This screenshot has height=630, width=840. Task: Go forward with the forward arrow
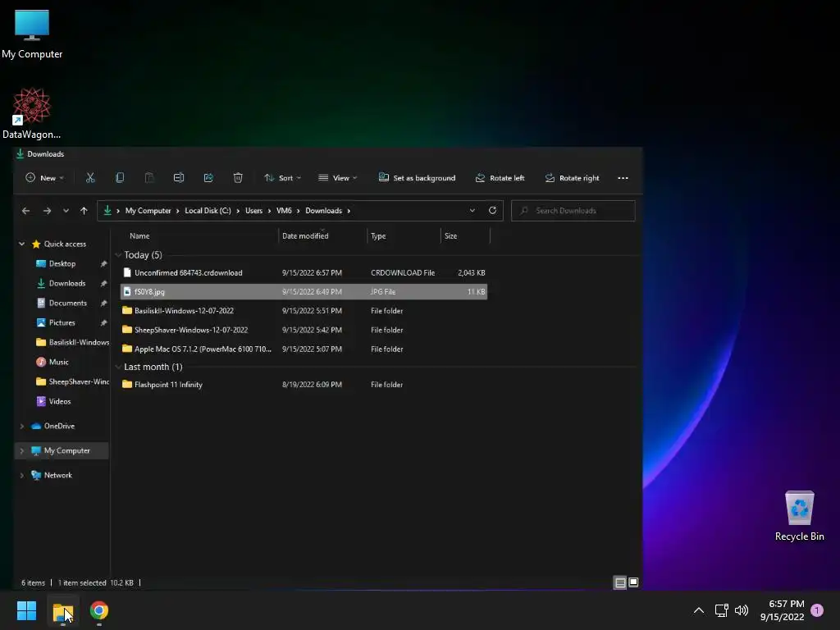click(x=47, y=211)
